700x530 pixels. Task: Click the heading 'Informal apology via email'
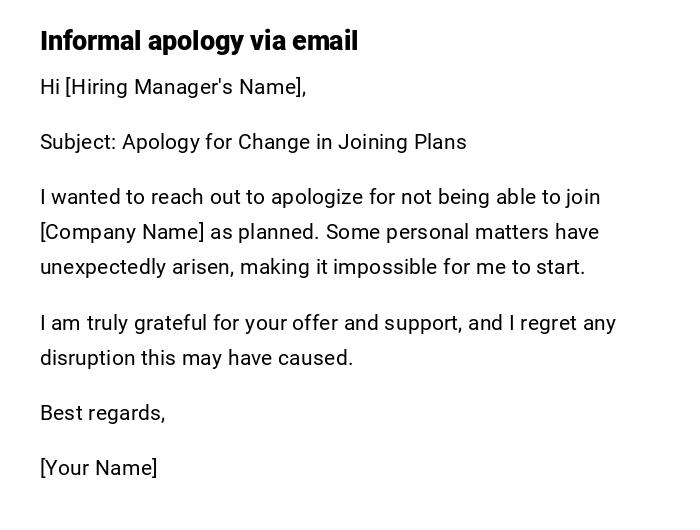199,41
